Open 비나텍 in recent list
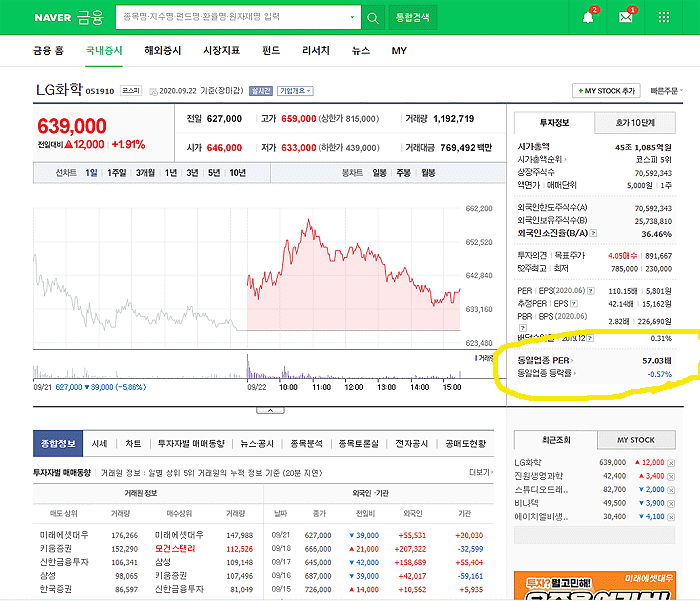The height and width of the screenshot is (601, 700). 526,503
